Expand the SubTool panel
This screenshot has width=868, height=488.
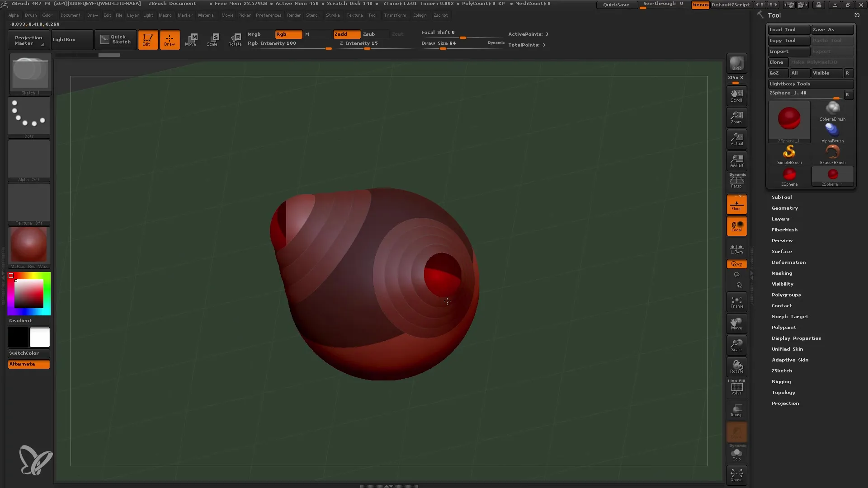click(x=782, y=197)
